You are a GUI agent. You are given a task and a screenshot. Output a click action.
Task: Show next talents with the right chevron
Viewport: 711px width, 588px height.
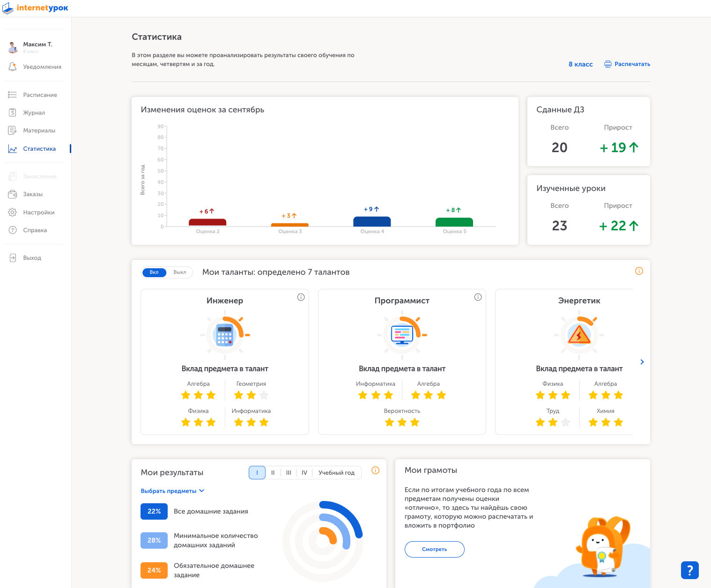(642, 362)
